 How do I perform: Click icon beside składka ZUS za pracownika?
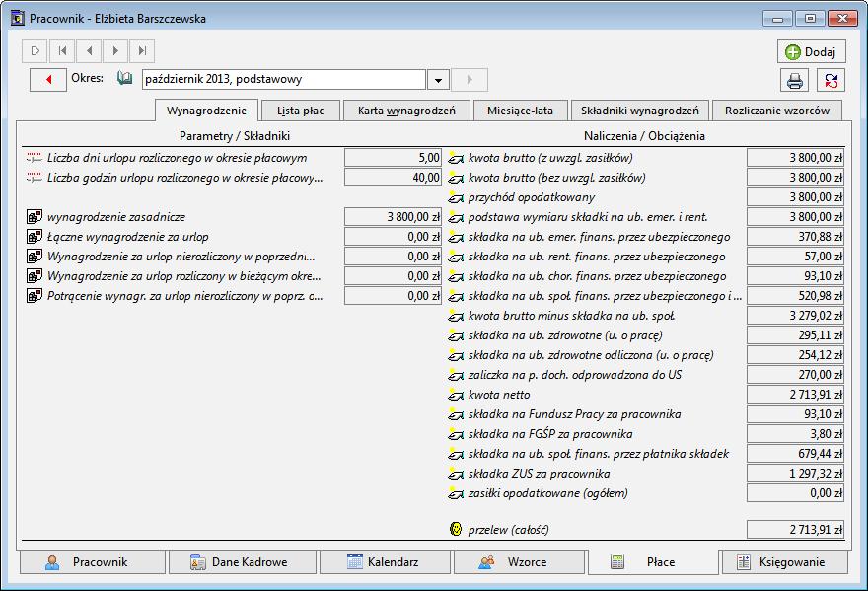coord(456,474)
